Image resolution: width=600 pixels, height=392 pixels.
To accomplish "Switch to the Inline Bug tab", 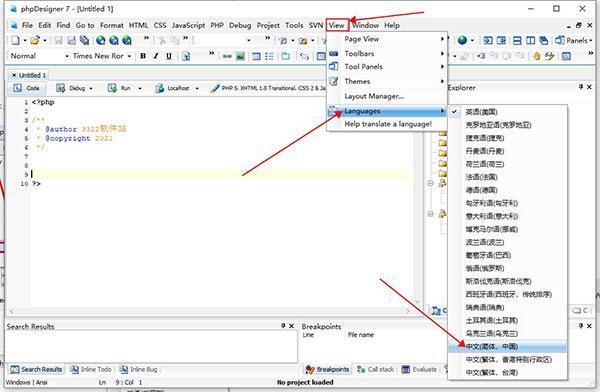I will (x=139, y=369).
